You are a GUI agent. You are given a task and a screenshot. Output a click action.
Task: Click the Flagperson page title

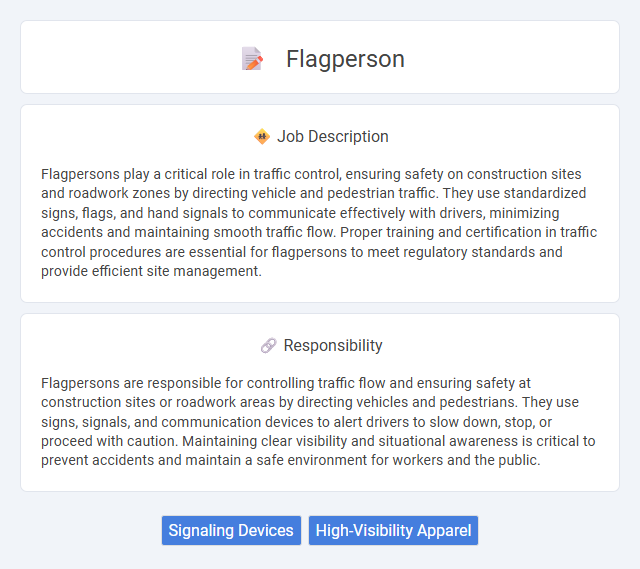tap(345, 59)
